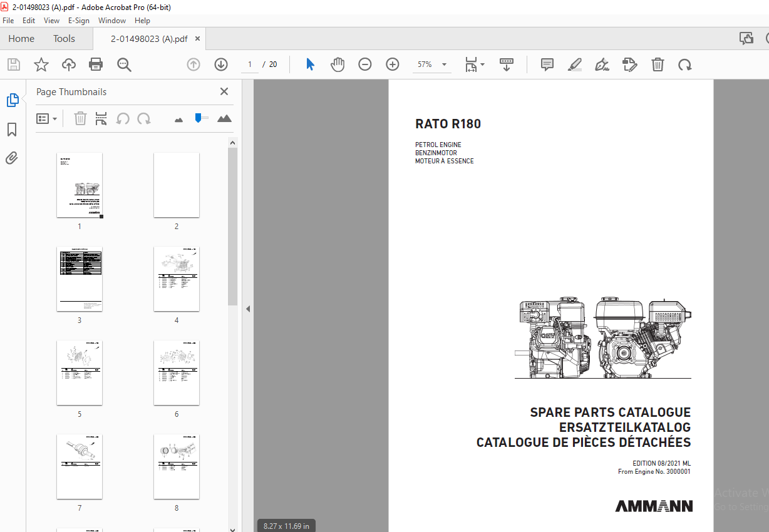
Task: Click the scrolling mode keyboard icon
Action: 506,64
